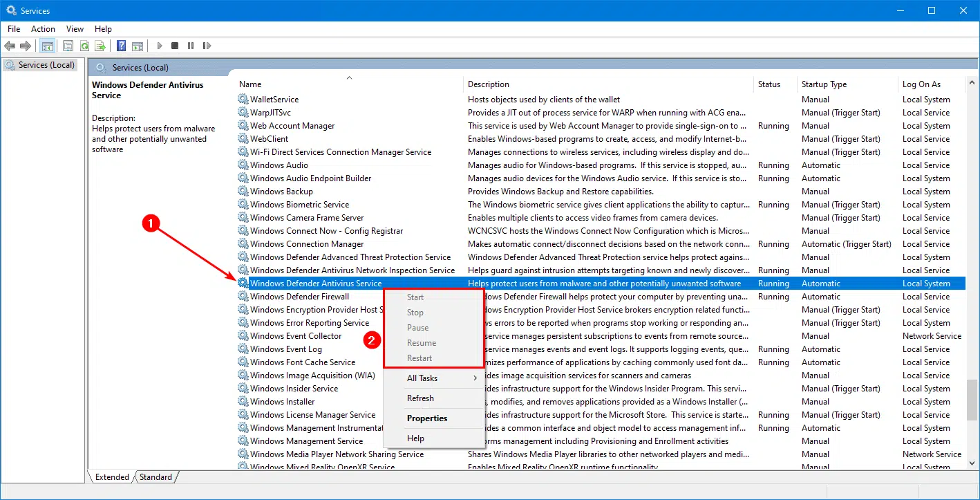Click the gear icon beside Windows Defender Firewall
Viewport: 980px width, 500px height.
243,297
